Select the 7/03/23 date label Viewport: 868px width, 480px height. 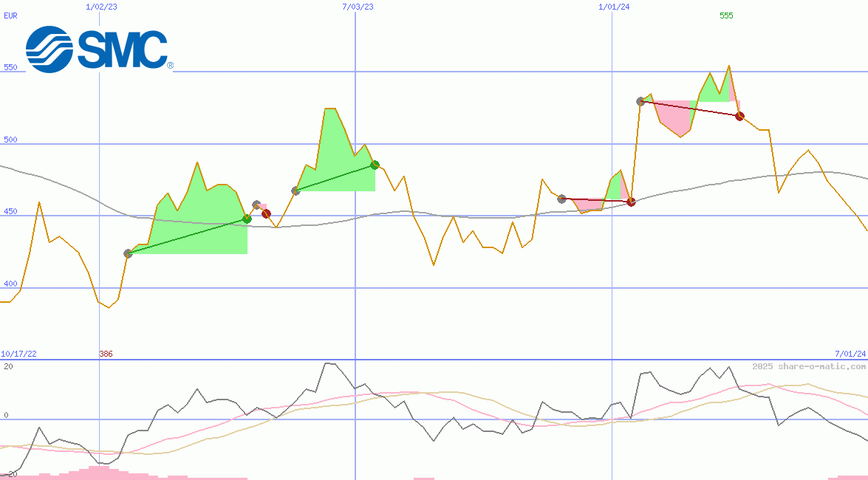(358, 7)
